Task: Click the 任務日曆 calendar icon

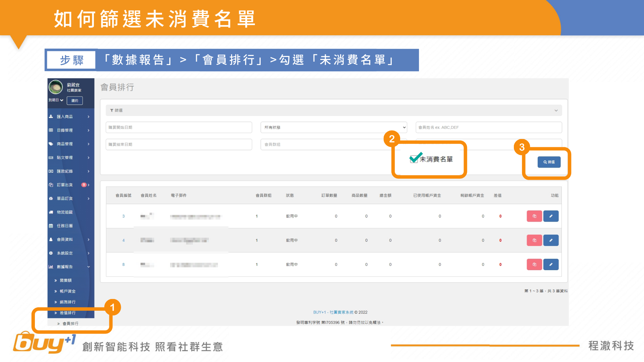Action: click(51, 226)
